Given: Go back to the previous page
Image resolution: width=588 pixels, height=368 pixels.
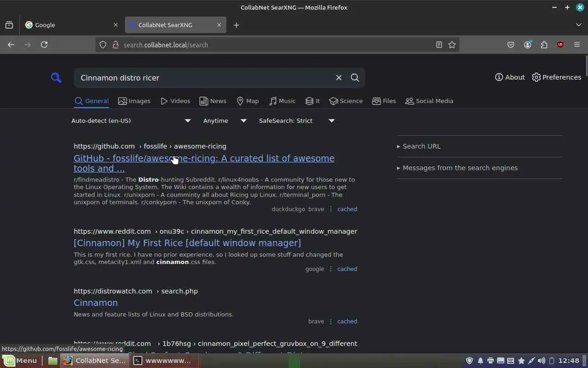Looking at the screenshot, I should pyautogui.click(x=11, y=45).
